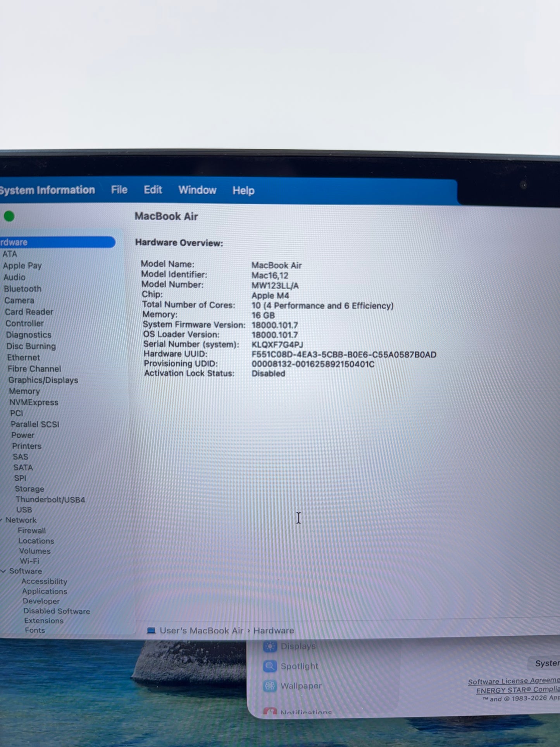Select Accessibility under Software
Screen dimensions: 560x747
[45, 581]
